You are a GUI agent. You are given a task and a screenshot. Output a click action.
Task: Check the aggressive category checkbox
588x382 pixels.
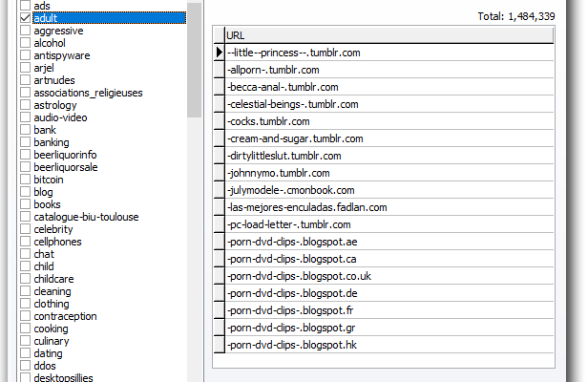(25, 30)
